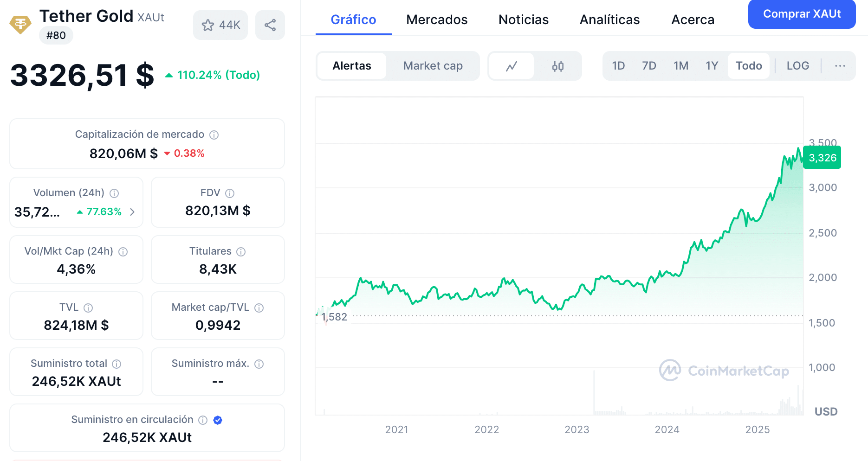Select the Alertas chart option
The width and height of the screenshot is (868, 461).
click(x=352, y=66)
